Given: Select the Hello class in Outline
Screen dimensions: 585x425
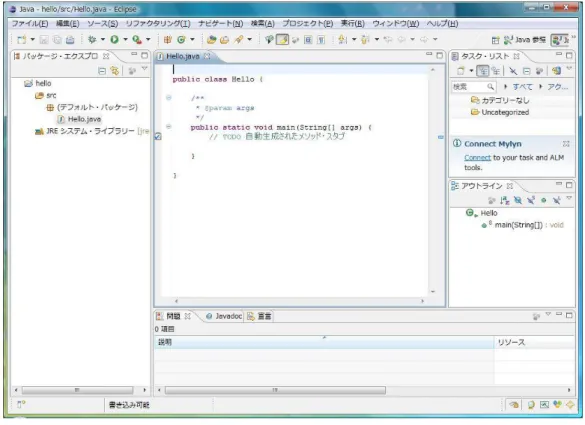Looking at the screenshot, I should [x=482, y=213].
